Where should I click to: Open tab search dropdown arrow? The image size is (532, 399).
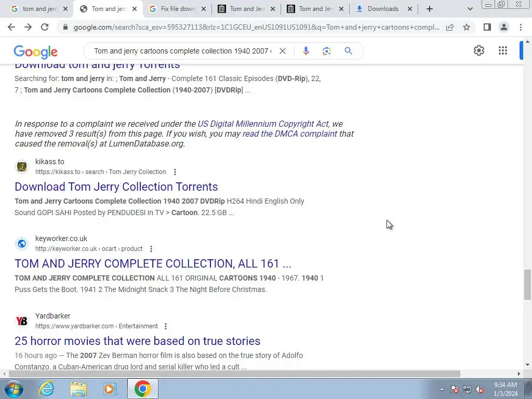[470, 9]
